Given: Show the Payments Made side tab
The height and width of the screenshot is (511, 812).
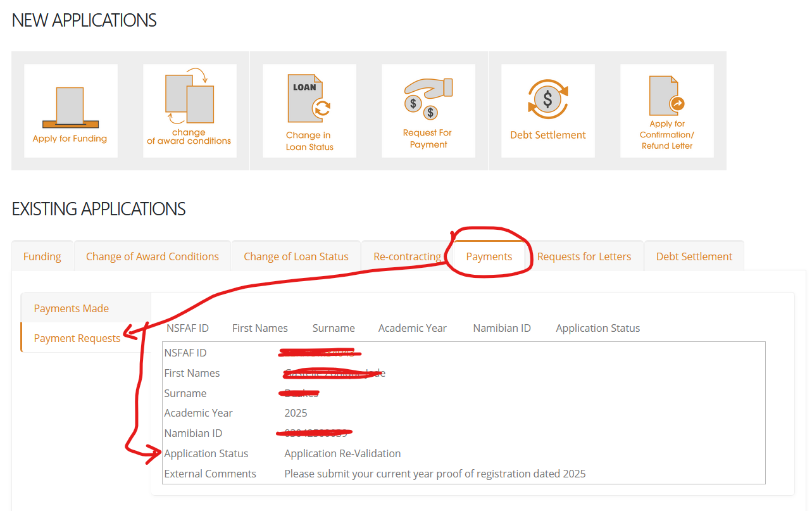Looking at the screenshot, I should (x=72, y=308).
